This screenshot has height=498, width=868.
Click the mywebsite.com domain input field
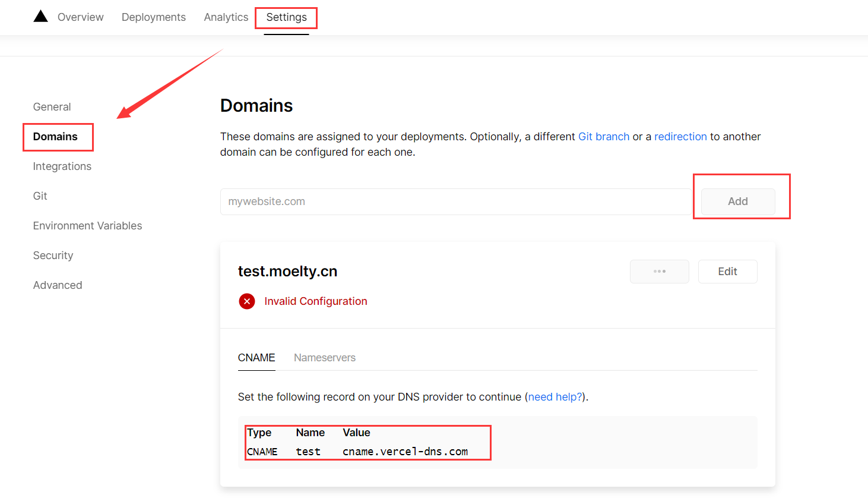[x=455, y=201]
